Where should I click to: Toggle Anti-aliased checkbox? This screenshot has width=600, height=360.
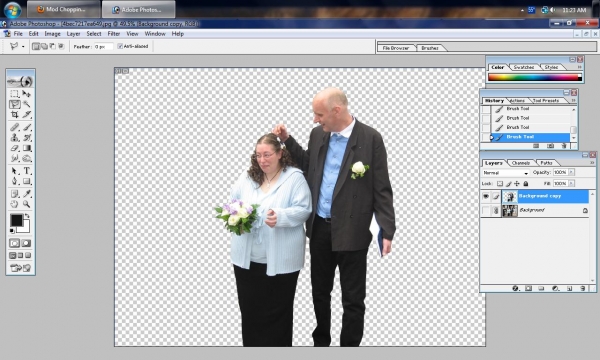120,46
